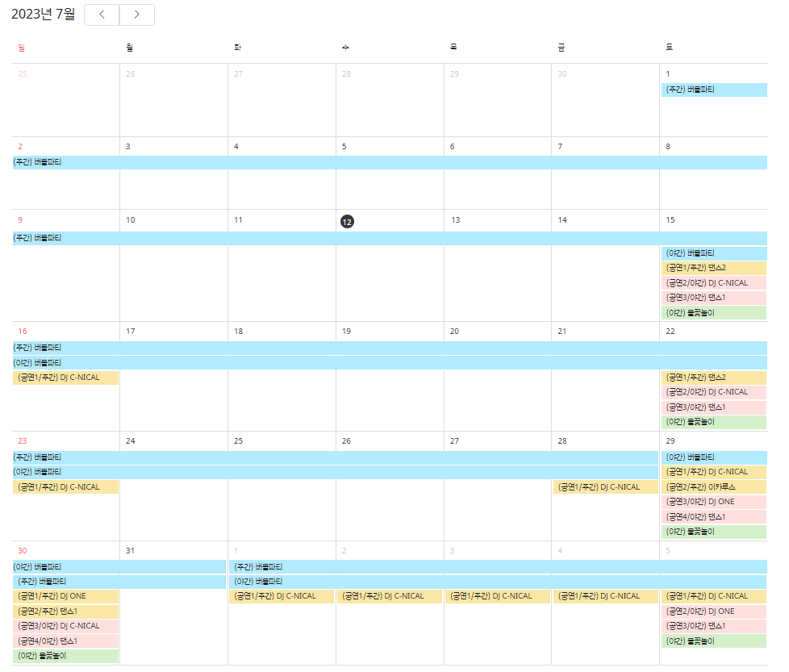Click the red 일 Sunday column header
Screen dimensions: 789x672
21,48
